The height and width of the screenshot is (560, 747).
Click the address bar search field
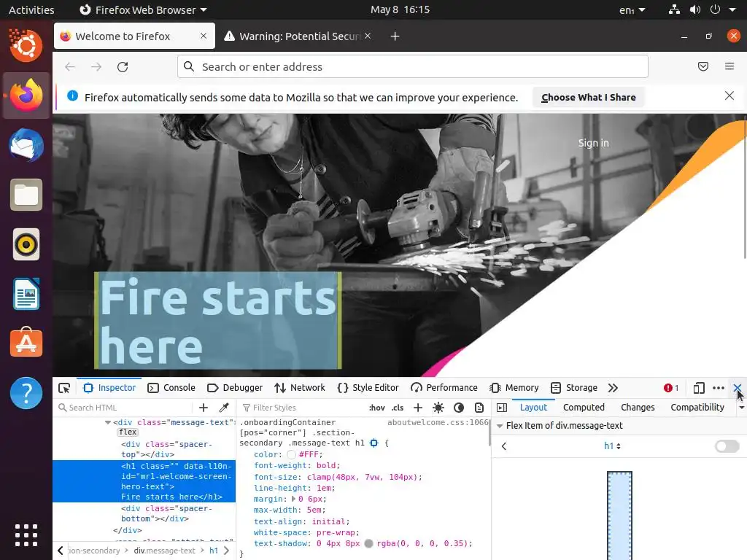[413, 66]
